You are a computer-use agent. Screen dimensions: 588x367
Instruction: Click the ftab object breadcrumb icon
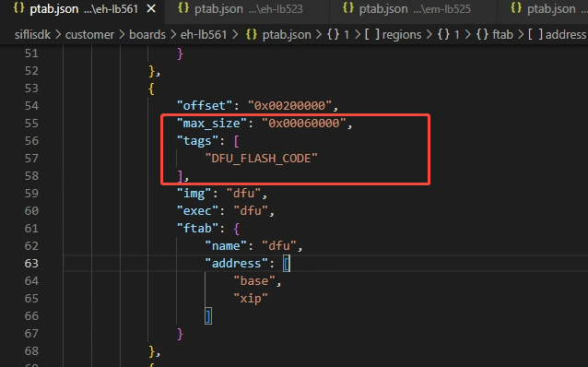pyautogui.click(x=482, y=34)
